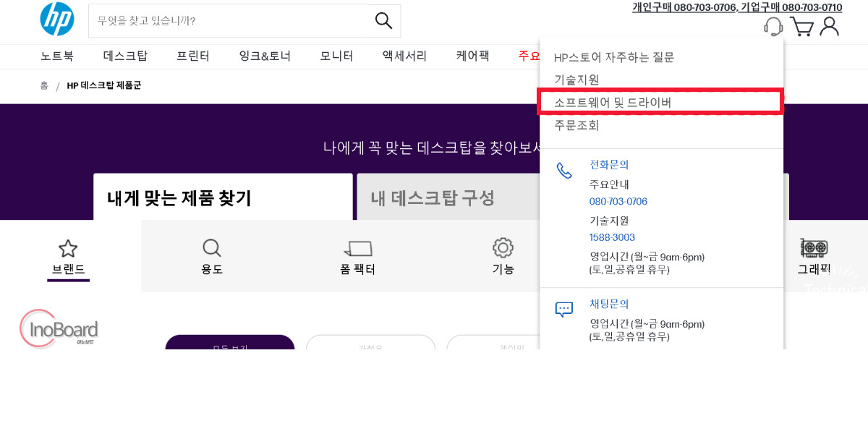Open the 모니터 menu
The width and height of the screenshot is (868, 434).
pyautogui.click(x=336, y=56)
